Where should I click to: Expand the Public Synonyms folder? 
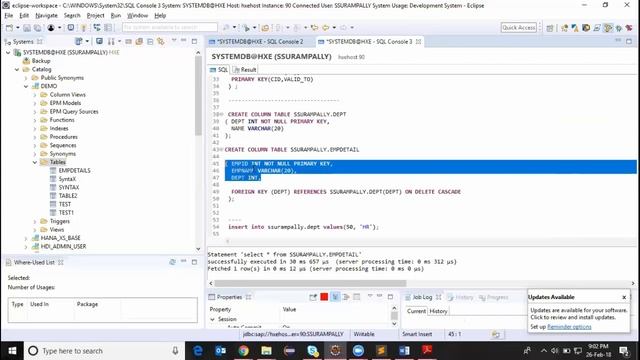[26, 78]
